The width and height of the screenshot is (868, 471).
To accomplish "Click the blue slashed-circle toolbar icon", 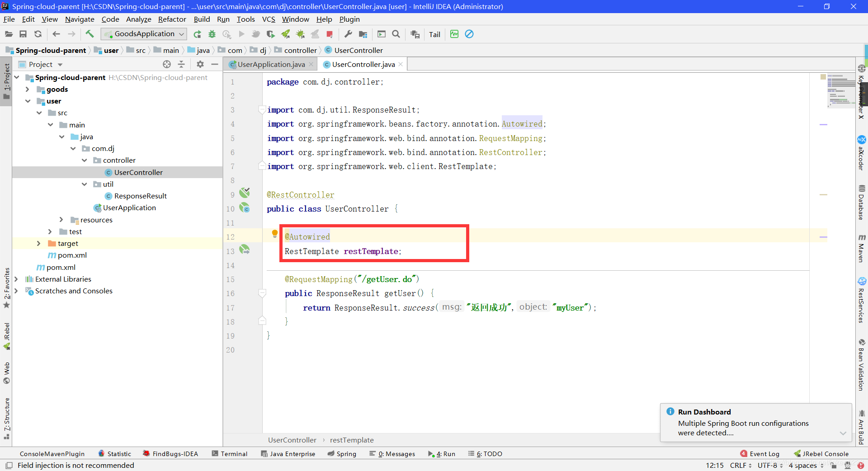I will (x=469, y=34).
